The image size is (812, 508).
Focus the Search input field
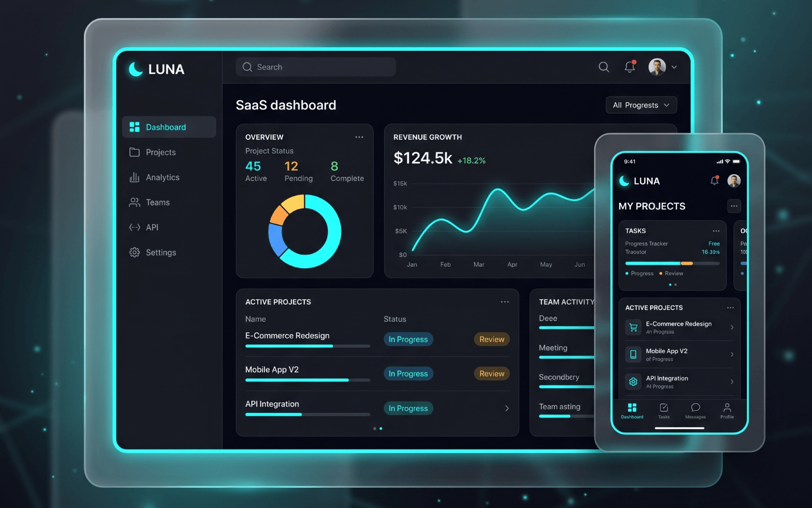click(316, 67)
